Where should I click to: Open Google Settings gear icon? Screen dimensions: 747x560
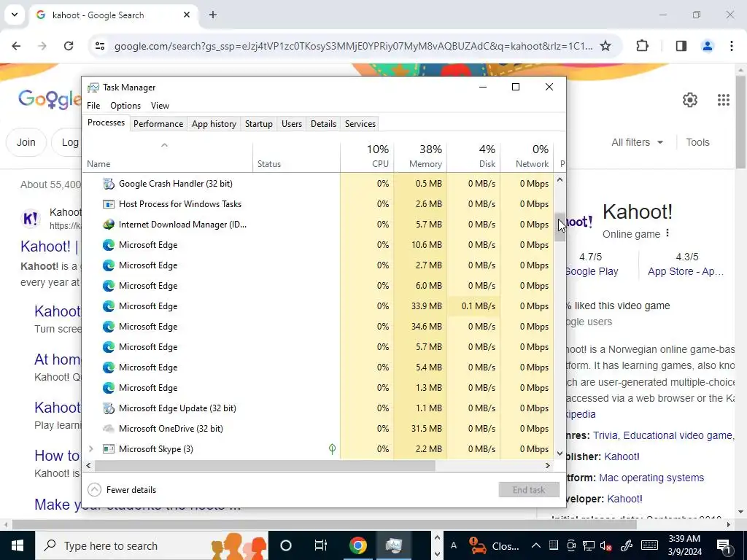pos(690,100)
